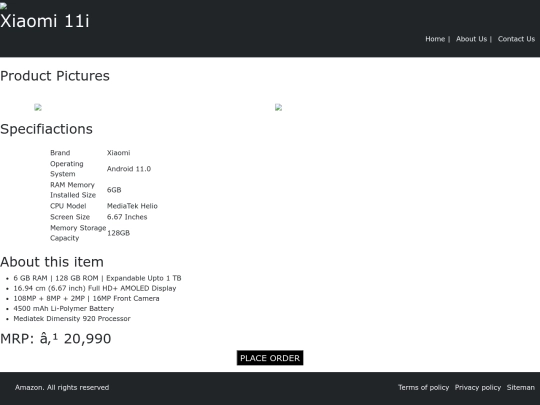Click the Mediatek Dimensity 920 Processor bullet

coord(72,319)
